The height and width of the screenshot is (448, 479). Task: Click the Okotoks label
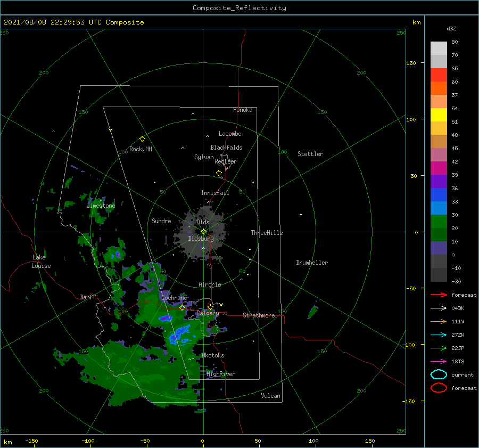click(213, 355)
